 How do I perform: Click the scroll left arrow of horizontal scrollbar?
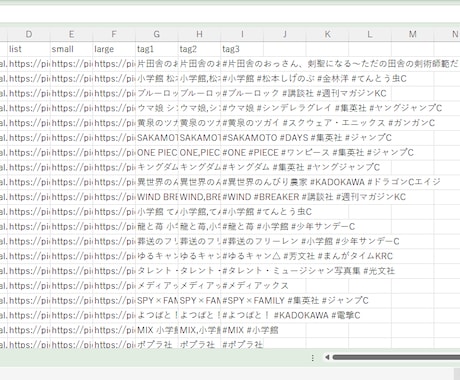(x=327, y=357)
